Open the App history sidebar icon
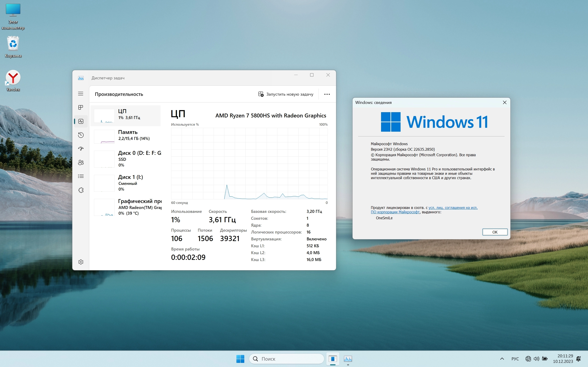This screenshot has width=588, height=367. click(x=81, y=135)
